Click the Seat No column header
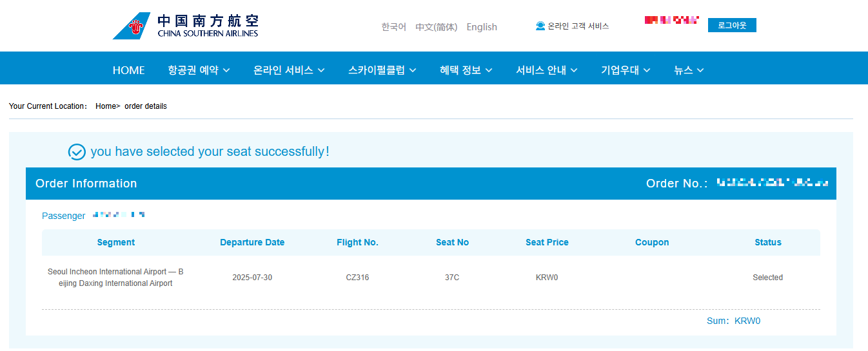Viewport: 868px width, 351px height. tap(452, 243)
